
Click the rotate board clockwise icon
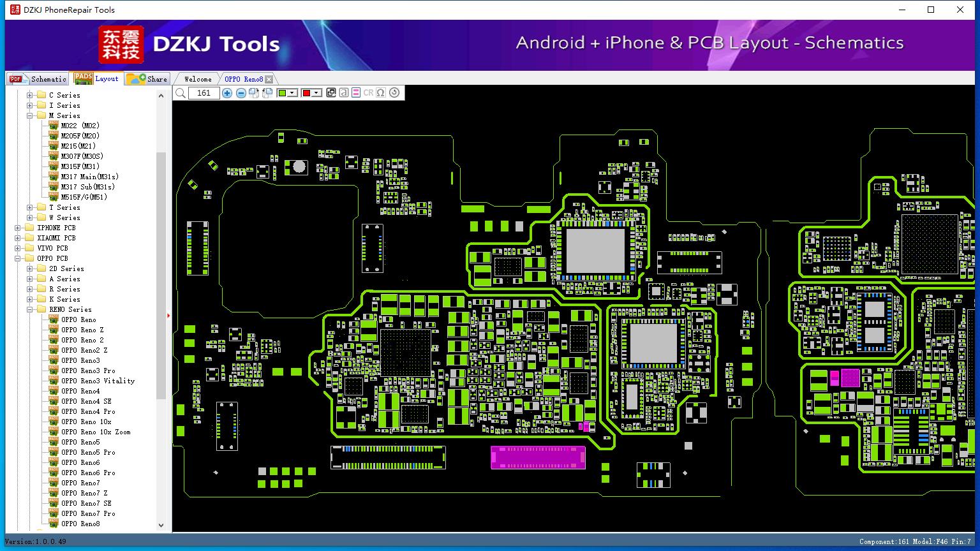point(254,93)
